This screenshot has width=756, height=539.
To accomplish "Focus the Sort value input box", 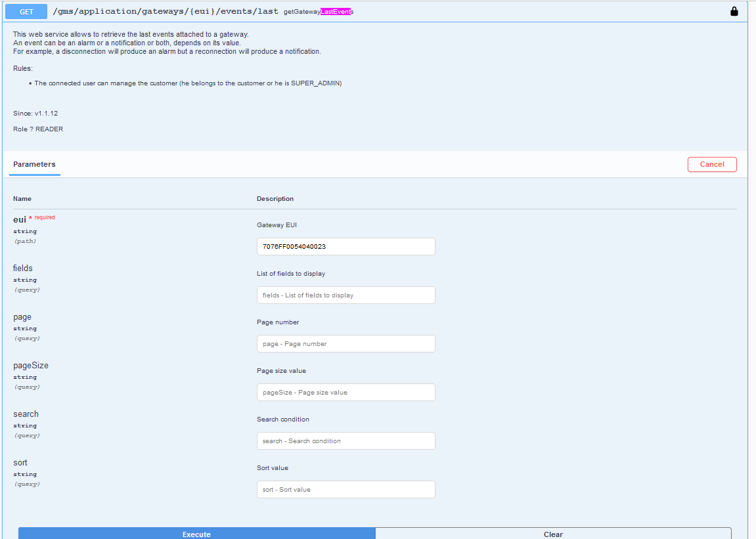I will [x=345, y=490].
